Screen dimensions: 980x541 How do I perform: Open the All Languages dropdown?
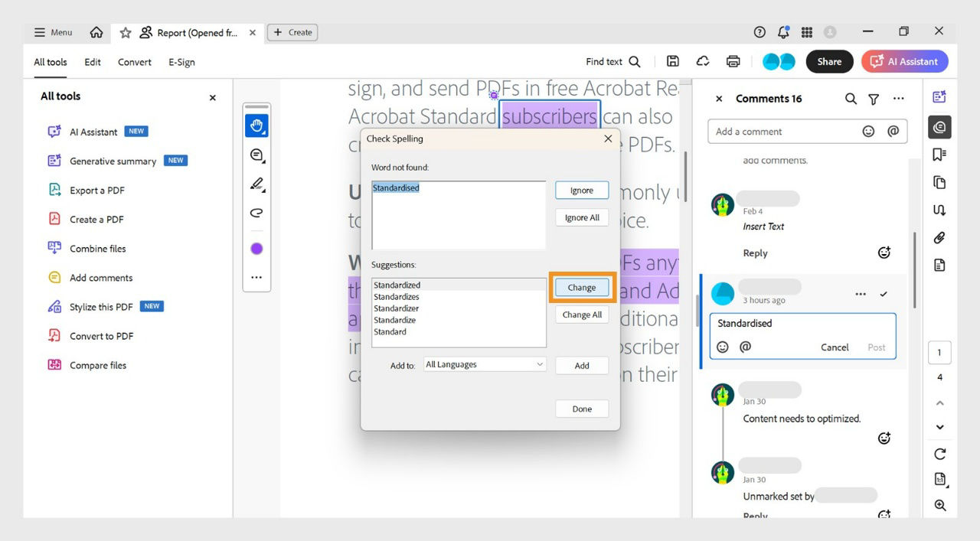point(485,363)
